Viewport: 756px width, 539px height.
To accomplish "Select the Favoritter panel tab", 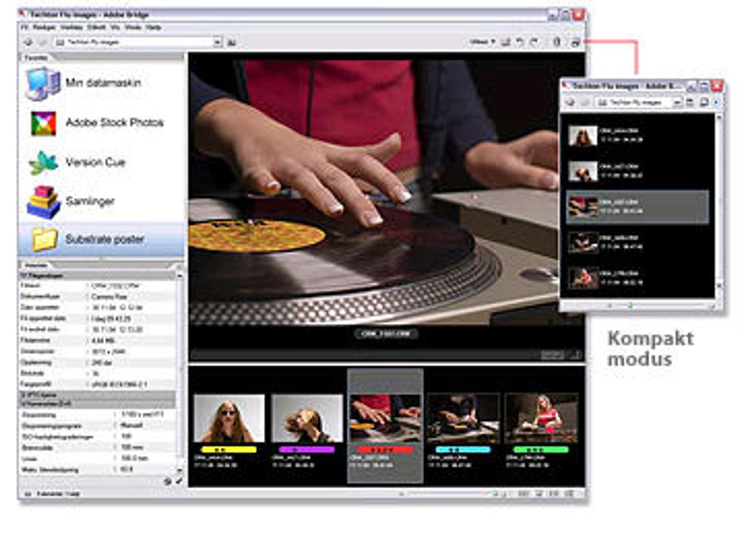I will 36,57.
